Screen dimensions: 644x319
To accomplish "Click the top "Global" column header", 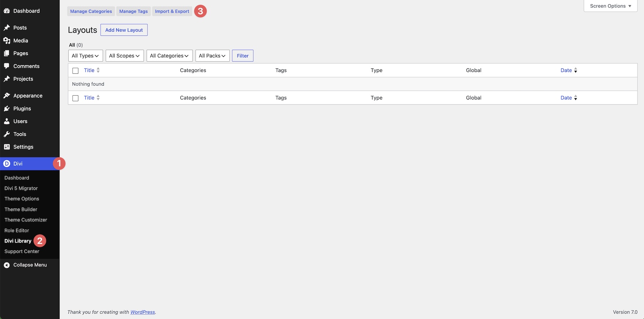I will coord(474,70).
